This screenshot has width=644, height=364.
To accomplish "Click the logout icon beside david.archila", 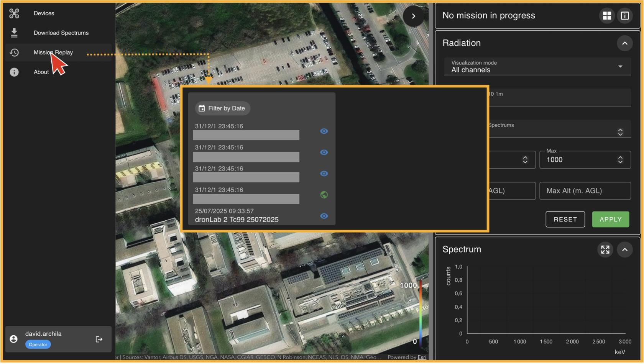I will point(99,339).
